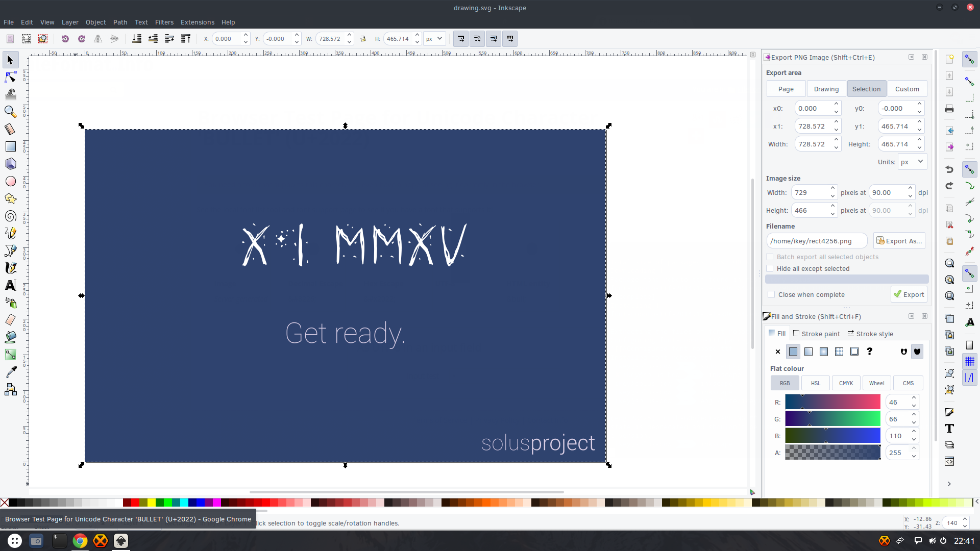The image size is (980, 551).
Task: Set fill to no paint (X)
Action: (778, 352)
